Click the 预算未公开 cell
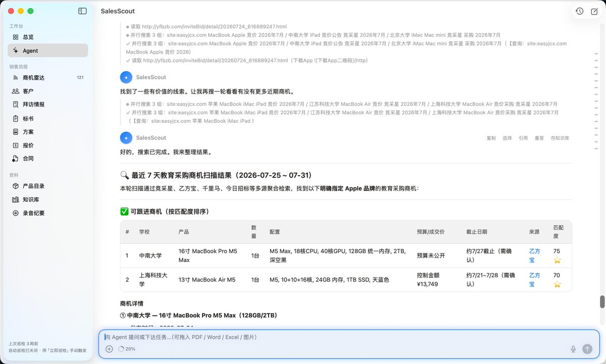The height and width of the screenshot is (364, 606). coord(431,255)
